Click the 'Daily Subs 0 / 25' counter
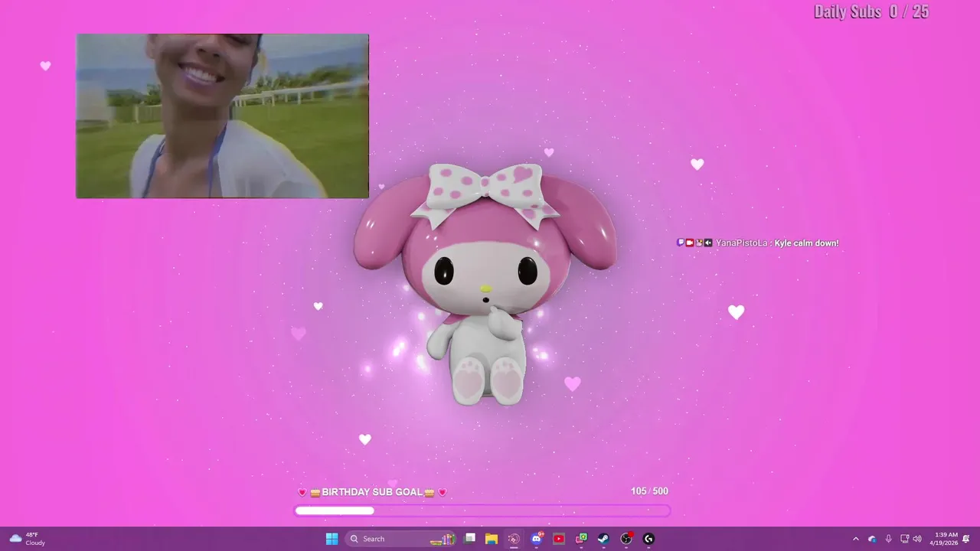 point(871,11)
